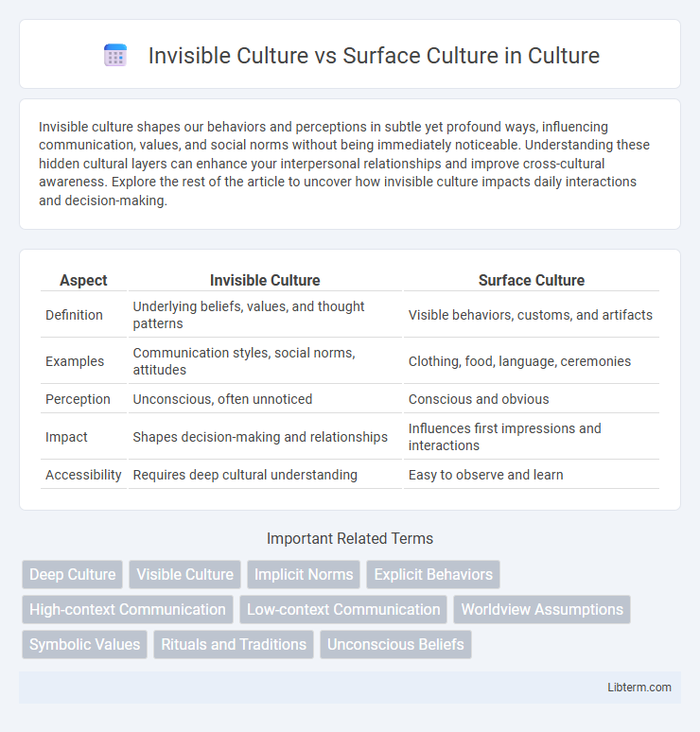Click the 'Invisible Culture' column header

(x=265, y=280)
